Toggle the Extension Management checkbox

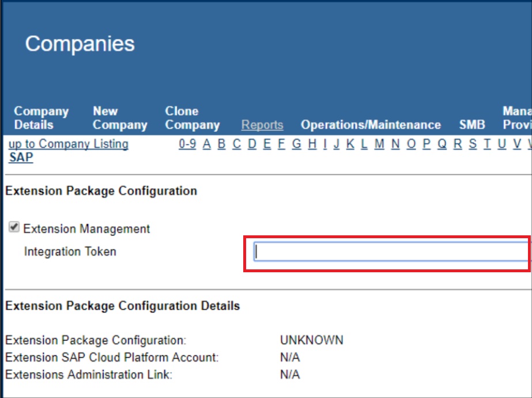[13, 228]
